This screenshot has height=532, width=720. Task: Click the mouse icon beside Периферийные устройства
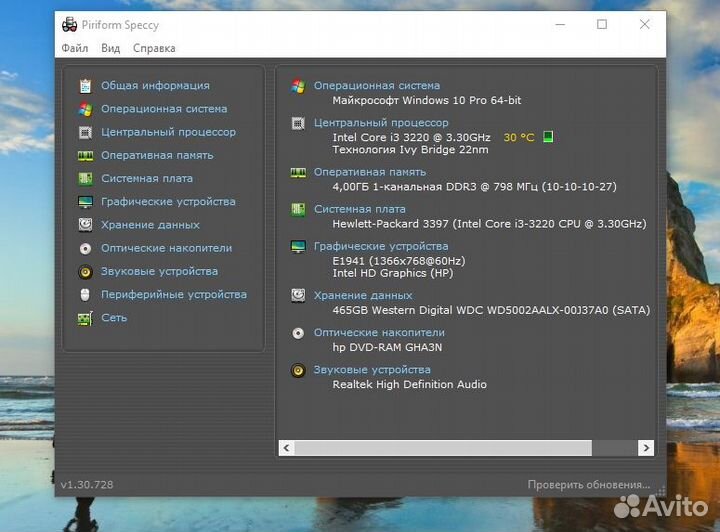tap(85, 295)
